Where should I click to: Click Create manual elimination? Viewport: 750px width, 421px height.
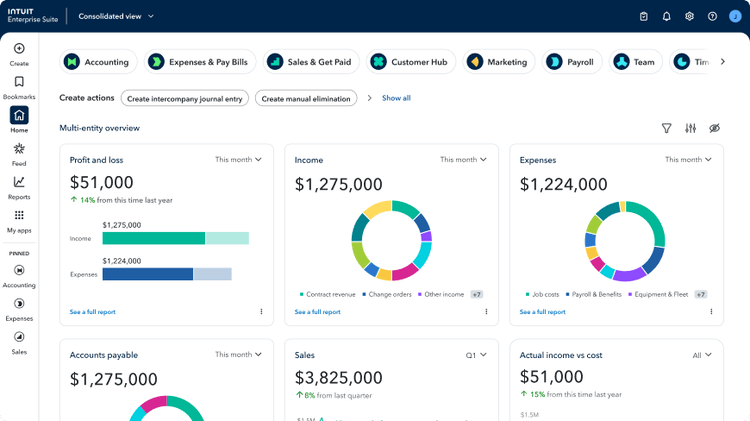click(x=306, y=98)
